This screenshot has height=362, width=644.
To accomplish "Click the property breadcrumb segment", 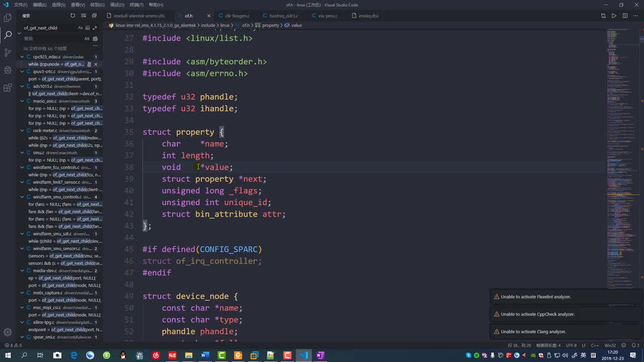I will [270, 25].
